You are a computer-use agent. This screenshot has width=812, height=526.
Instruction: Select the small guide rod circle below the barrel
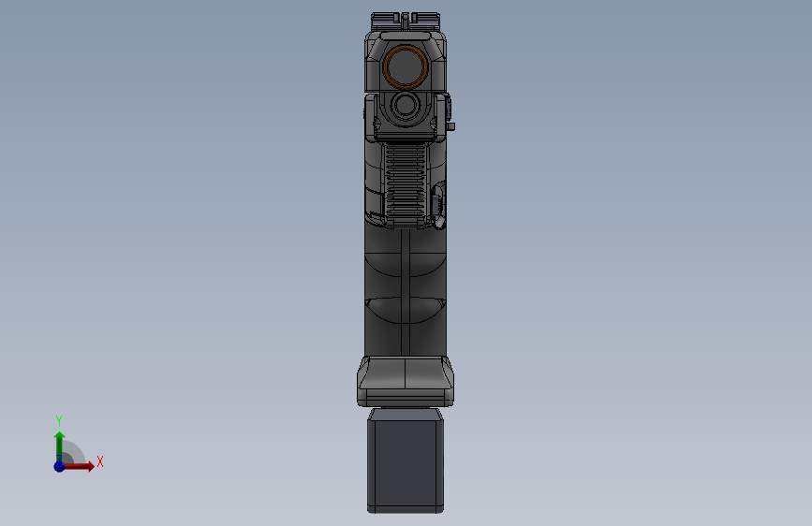pos(405,105)
